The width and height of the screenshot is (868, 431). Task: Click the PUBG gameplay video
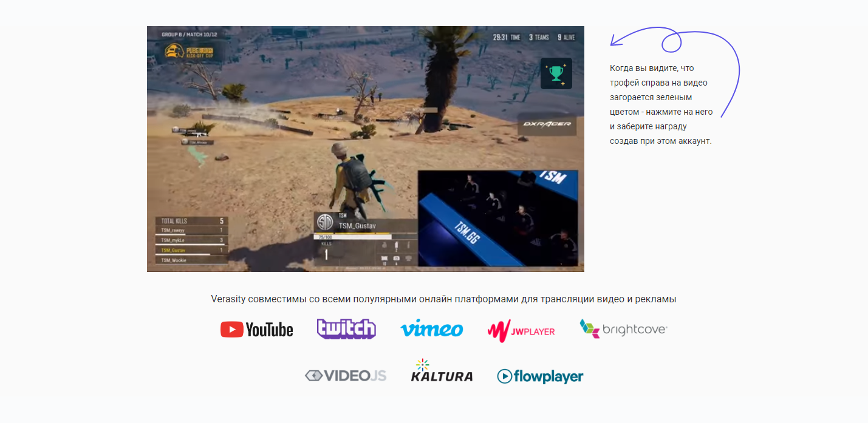(366, 149)
